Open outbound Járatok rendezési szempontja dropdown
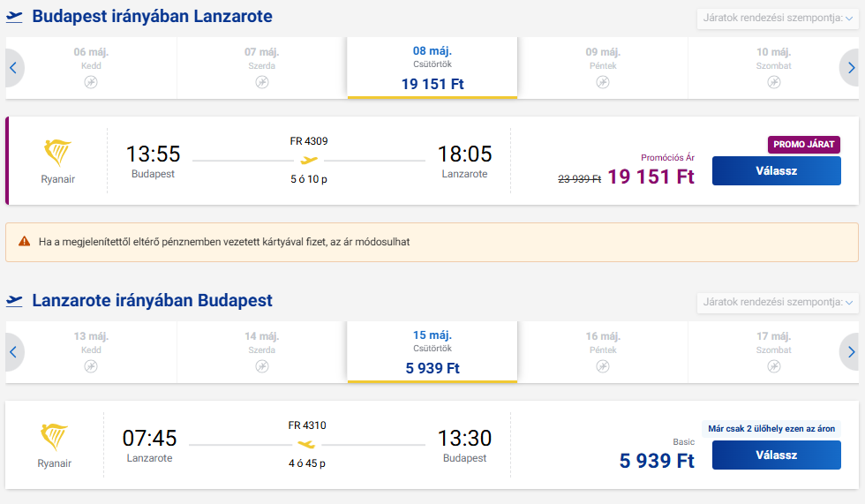This screenshot has height=504, width=865. (x=778, y=19)
